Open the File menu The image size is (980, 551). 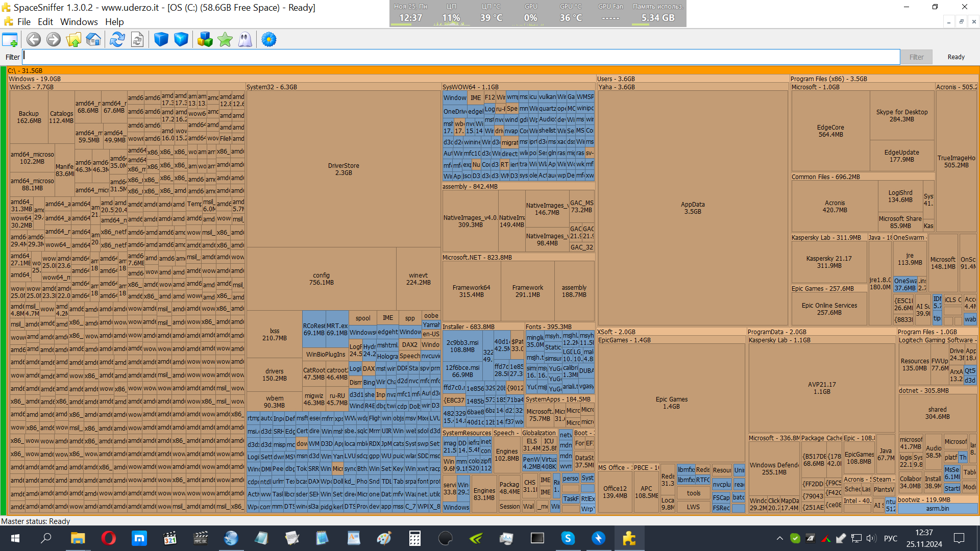(23, 22)
